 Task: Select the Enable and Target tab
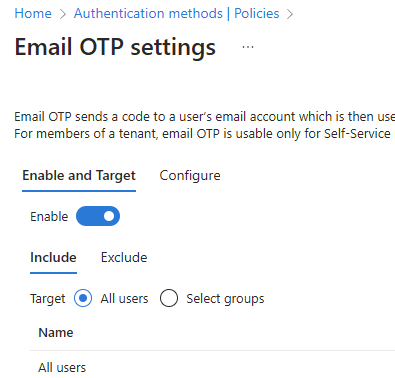pyautogui.click(x=79, y=176)
